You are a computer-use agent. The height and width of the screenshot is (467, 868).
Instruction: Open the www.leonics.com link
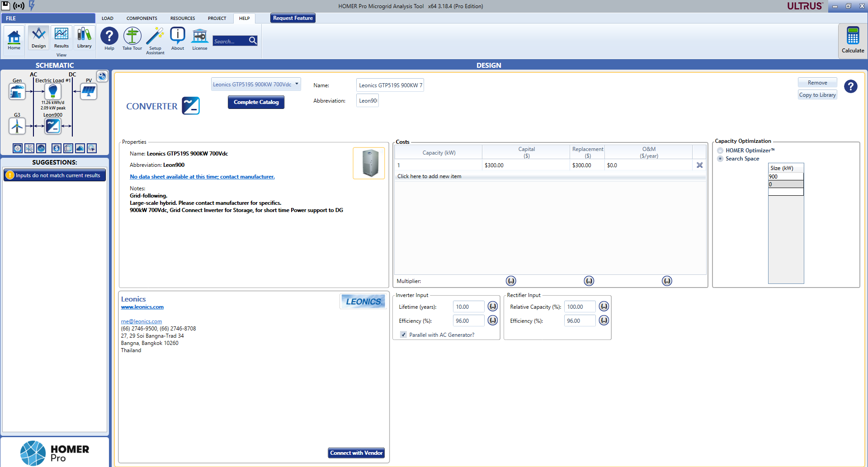point(142,307)
